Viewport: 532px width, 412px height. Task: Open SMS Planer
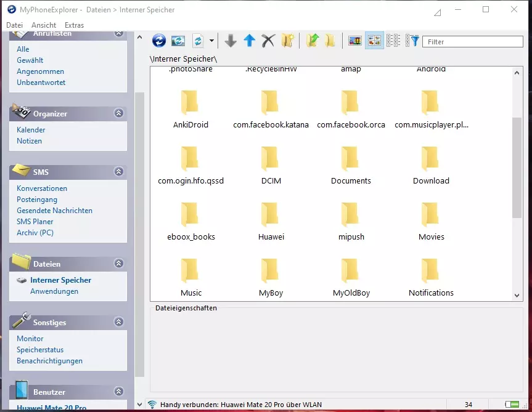[35, 222]
